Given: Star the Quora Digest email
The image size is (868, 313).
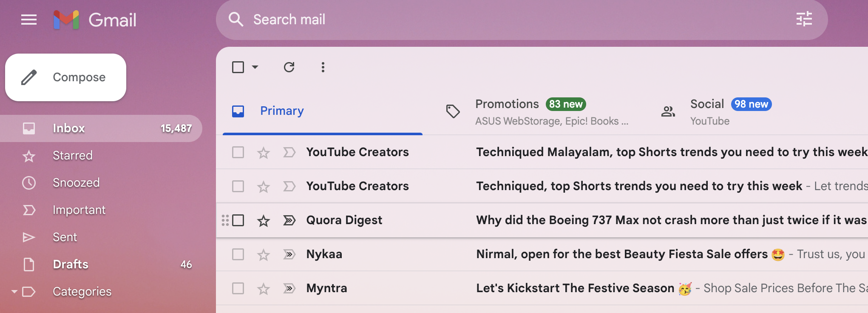Looking at the screenshot, I should [264, 220].
